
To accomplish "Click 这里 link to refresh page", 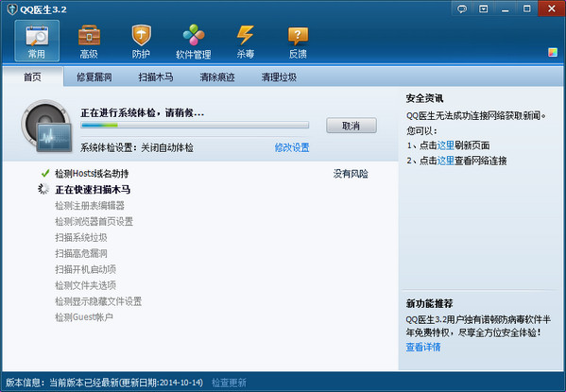I will pos(445,145).
